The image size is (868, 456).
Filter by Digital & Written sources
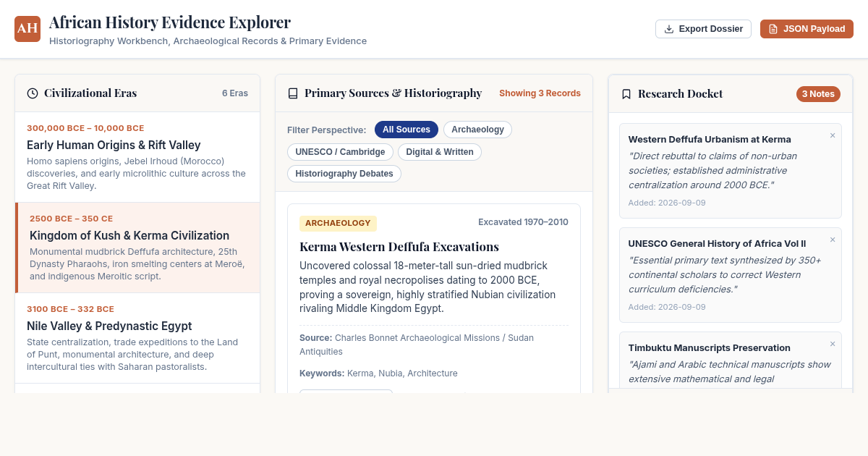[x=440, y=152]
